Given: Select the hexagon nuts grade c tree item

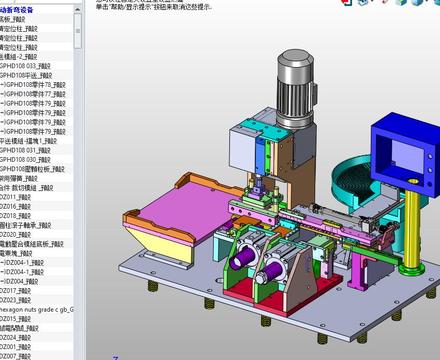Looking at the screenshot, I should point(36,310).
